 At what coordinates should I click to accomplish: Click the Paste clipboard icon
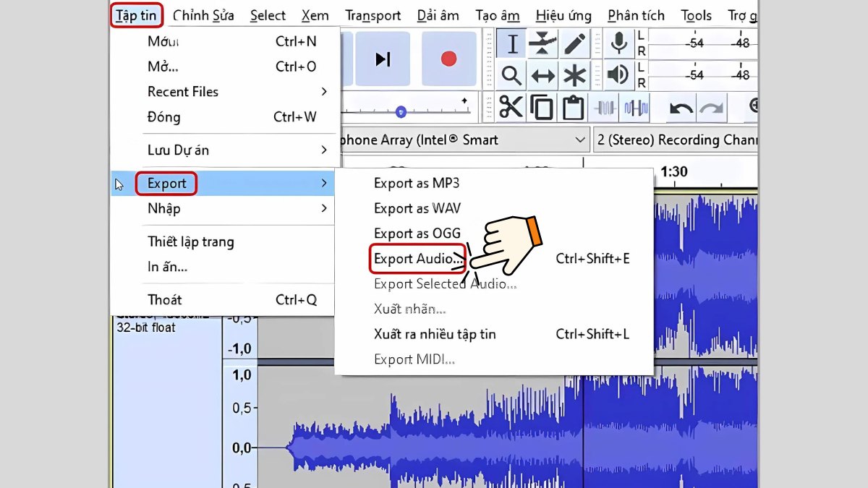(574, 108)
